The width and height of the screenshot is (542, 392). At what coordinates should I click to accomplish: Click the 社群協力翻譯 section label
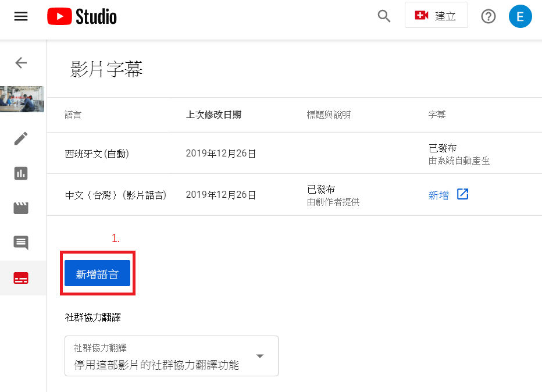click(92, 317)
